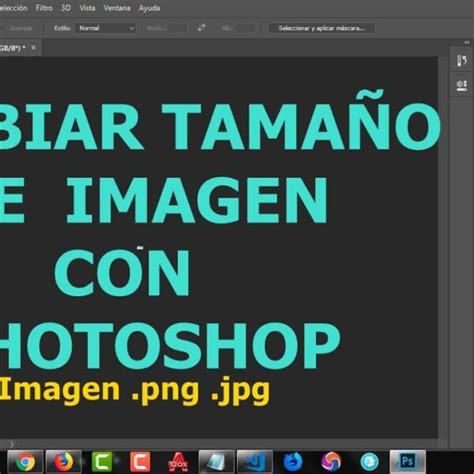Open the blue fox browser icon in taskbar

[293, 462]
